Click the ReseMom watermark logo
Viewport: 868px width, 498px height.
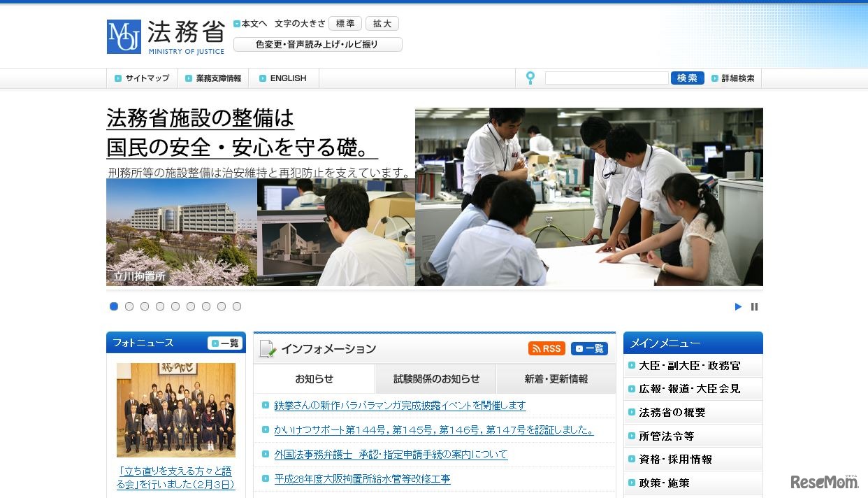(825, 483)
